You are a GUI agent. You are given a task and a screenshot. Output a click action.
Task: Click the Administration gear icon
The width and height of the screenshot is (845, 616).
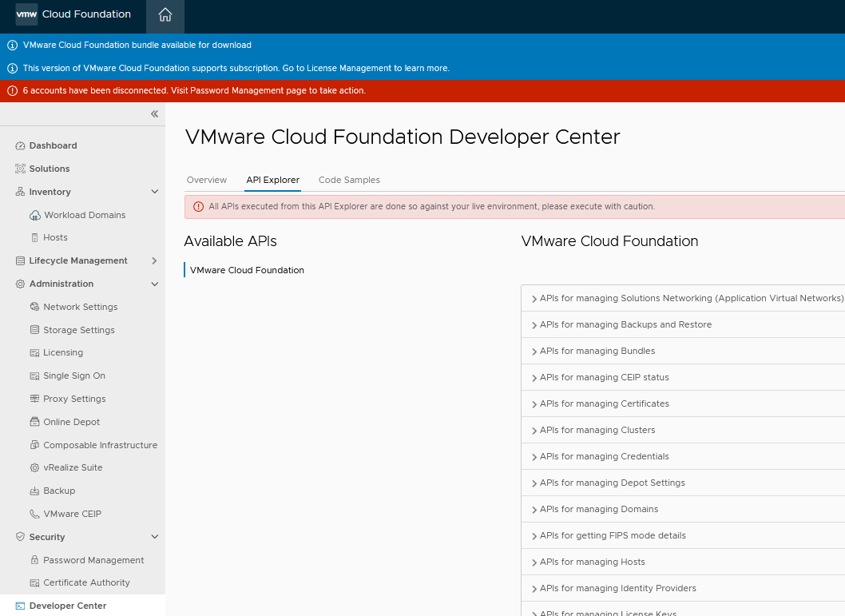(x=21, y=284)
